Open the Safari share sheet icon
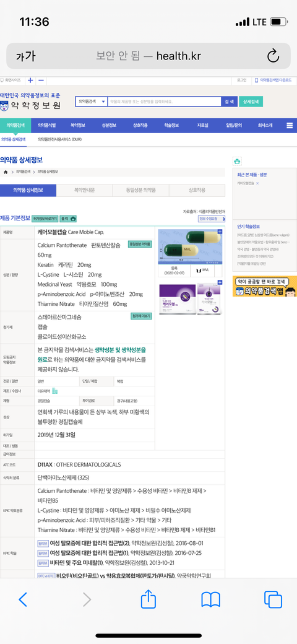The image size is (297, 644). tap(148, 599)
